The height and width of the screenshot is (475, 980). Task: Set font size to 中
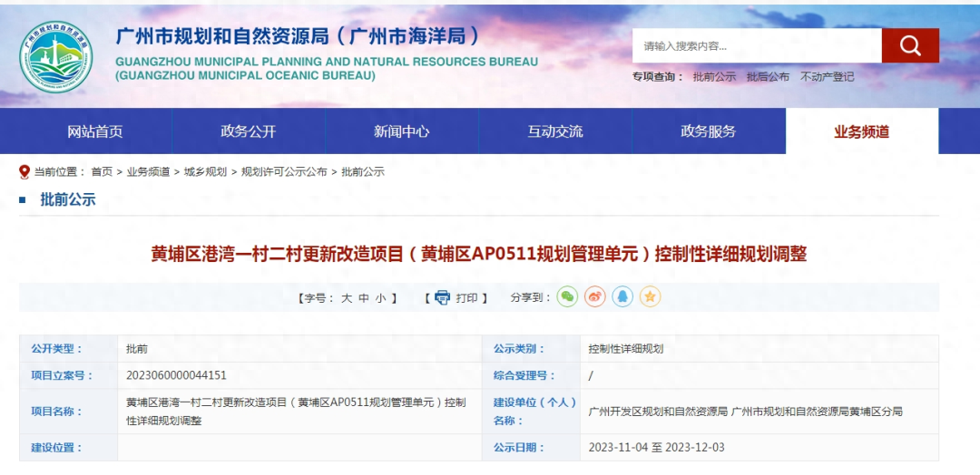364,297
